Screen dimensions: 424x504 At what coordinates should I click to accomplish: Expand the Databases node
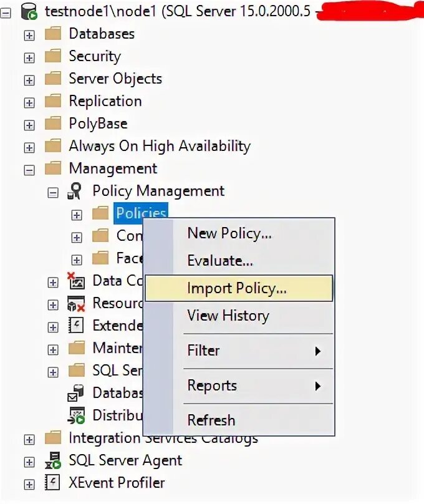(29, 35)
